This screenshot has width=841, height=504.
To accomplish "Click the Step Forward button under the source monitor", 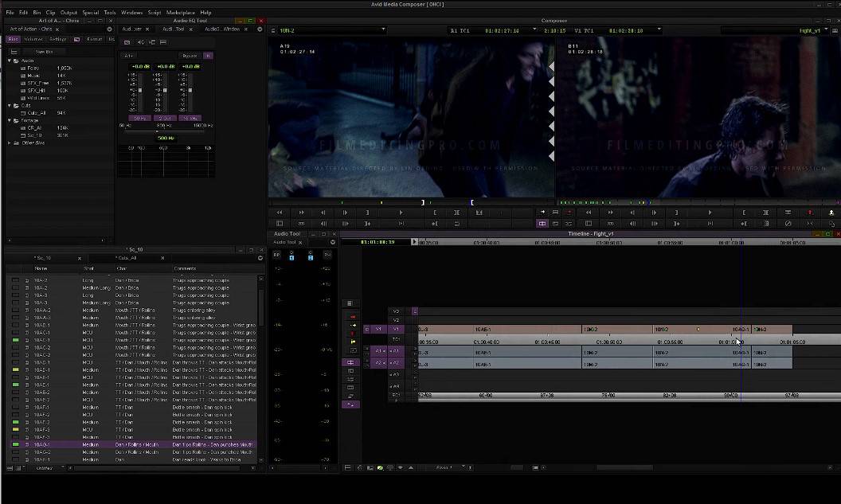I will click(345, 213).
